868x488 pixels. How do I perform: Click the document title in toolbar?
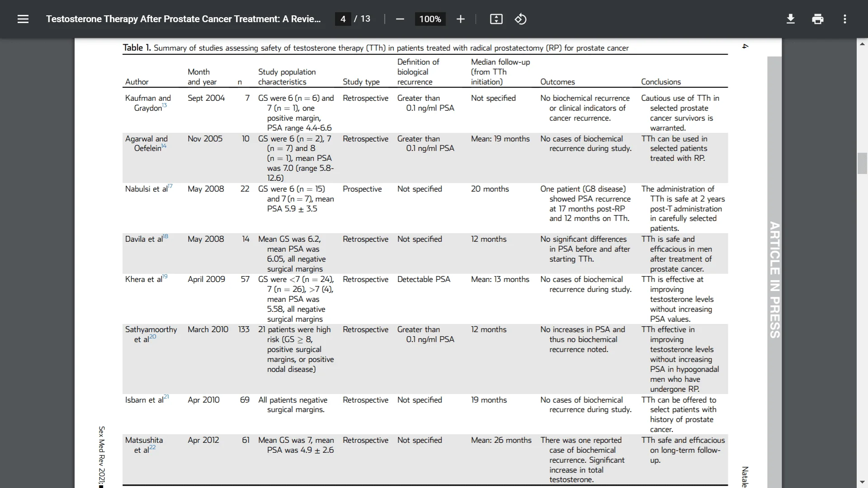point(183,19)
